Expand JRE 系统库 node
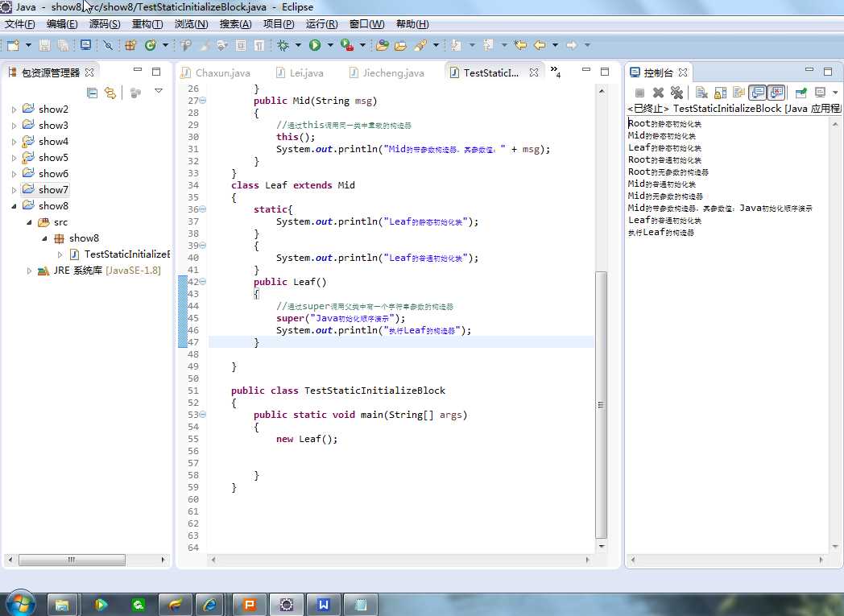The height and width of the screenshot is (616, 844). (x=29, y=271)
